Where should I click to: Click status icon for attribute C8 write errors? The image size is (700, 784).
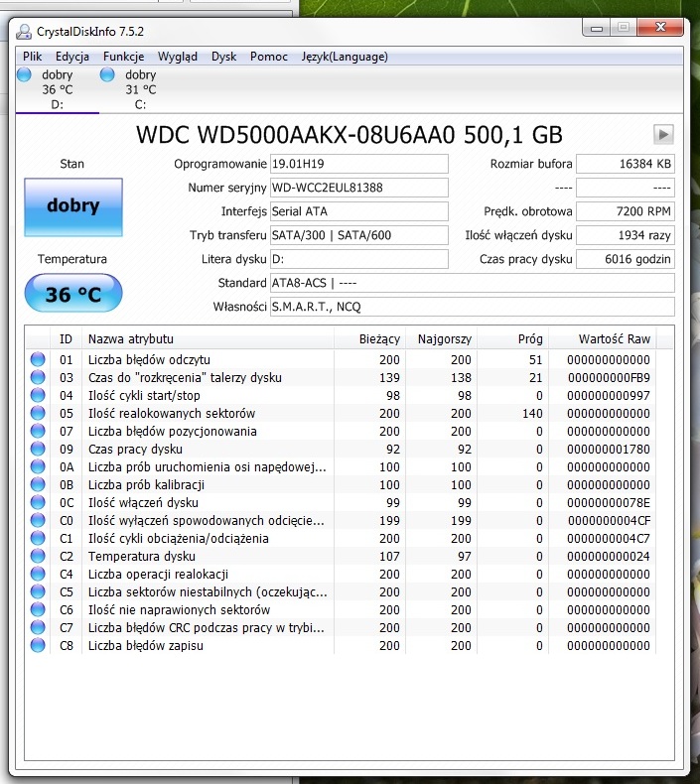coord(38,645)
